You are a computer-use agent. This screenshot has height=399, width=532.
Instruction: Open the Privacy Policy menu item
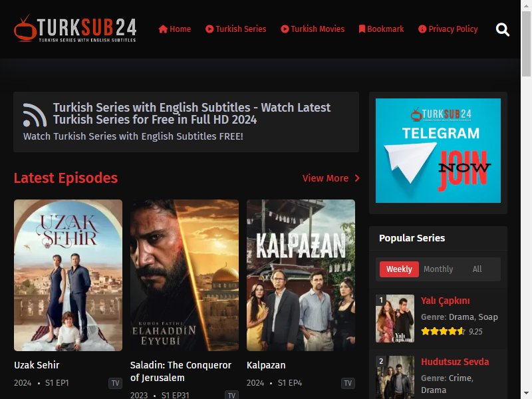pyautogui.click(x=448, y=29)
